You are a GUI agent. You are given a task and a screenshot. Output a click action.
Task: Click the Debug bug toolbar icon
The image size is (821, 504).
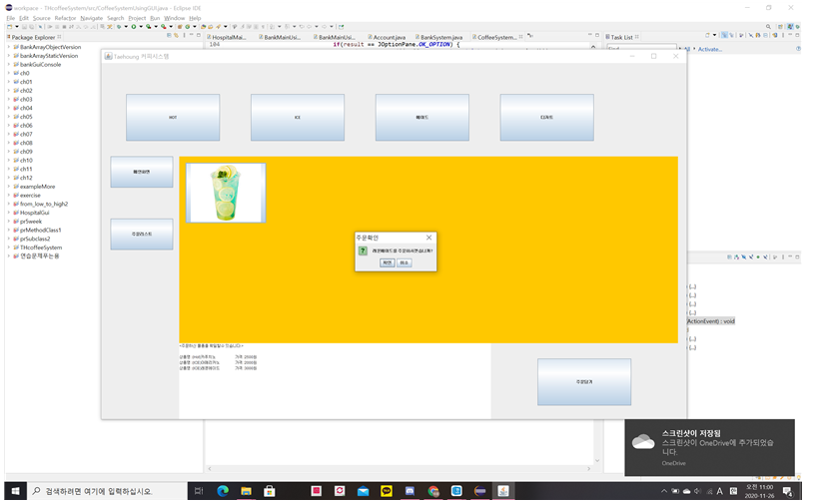(x=119, y=27)
